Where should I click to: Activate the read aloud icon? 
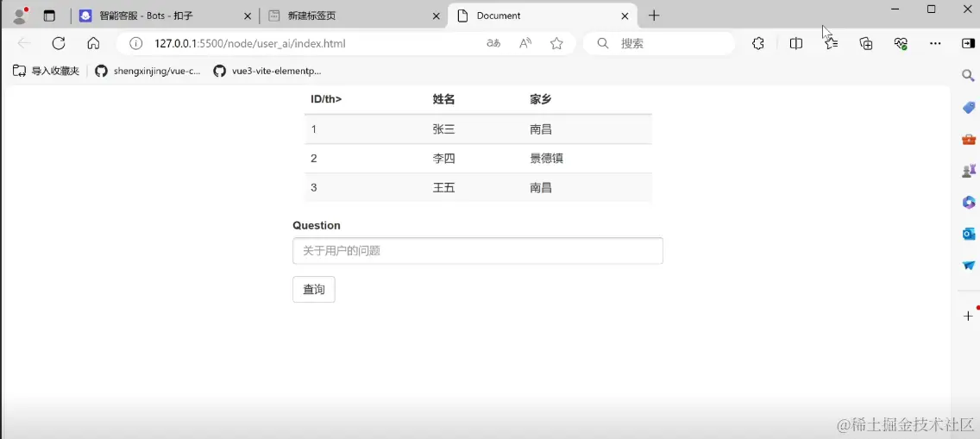525,43
